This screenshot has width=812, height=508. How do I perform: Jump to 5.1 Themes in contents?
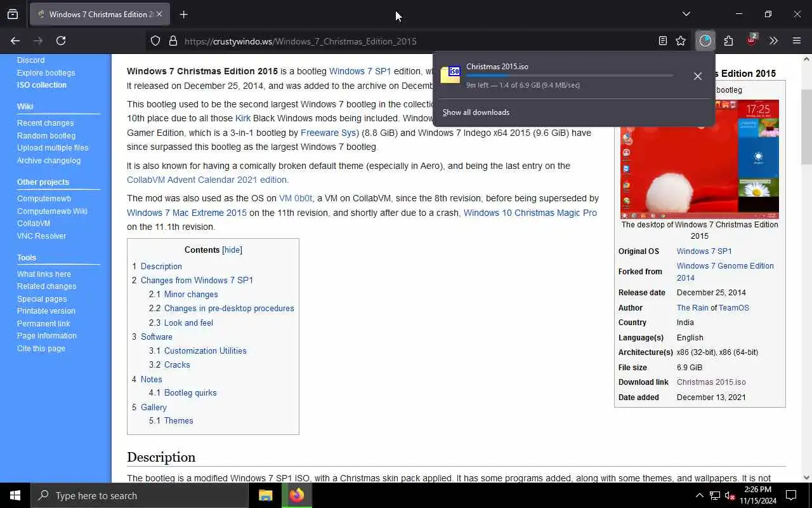point(171,421)
